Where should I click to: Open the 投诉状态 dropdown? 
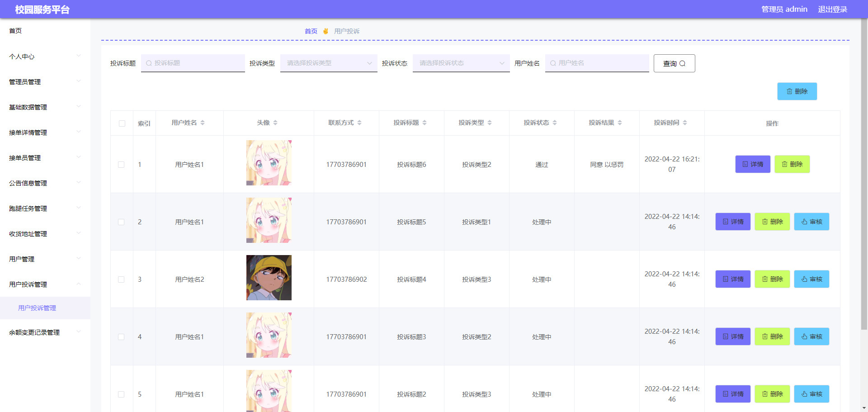point(461,63)
